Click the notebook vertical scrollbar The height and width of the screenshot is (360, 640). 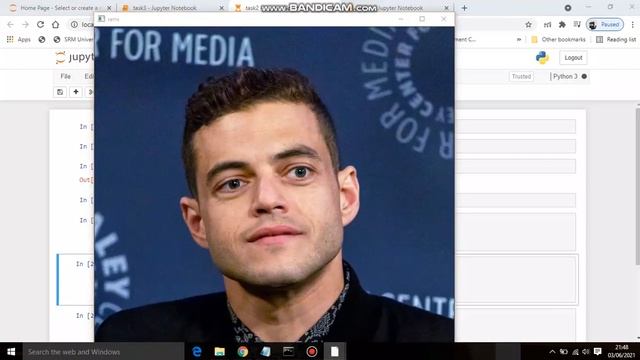tap(637, 186)
